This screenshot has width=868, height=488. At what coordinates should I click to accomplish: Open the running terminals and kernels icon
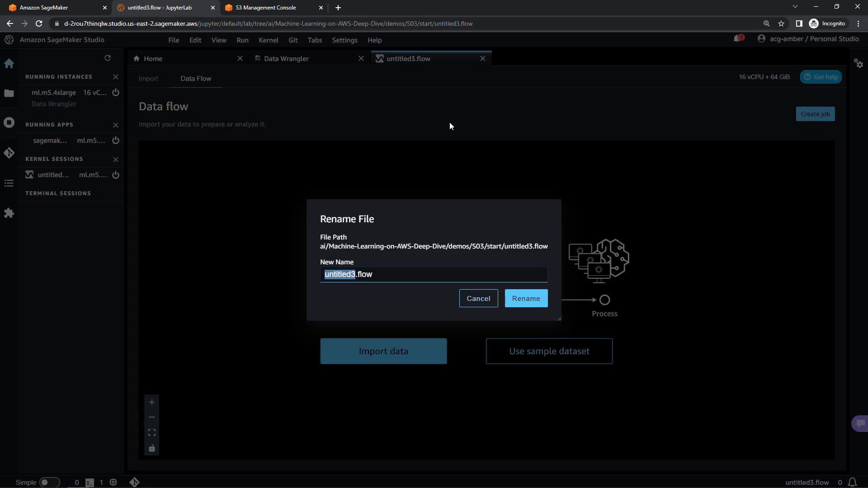(9, 123)
